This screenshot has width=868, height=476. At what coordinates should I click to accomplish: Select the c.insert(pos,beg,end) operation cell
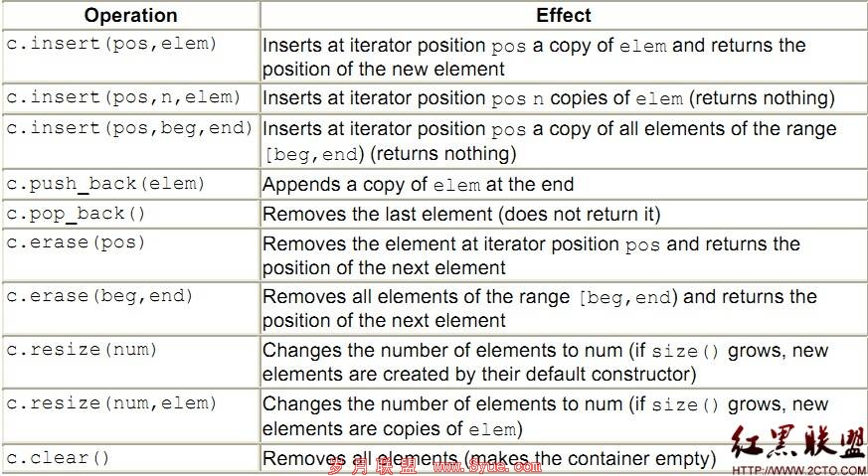click(130, 141)
